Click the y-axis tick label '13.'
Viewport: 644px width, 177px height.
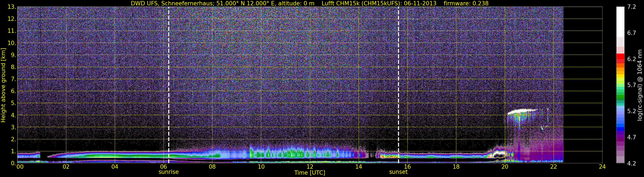12,7
